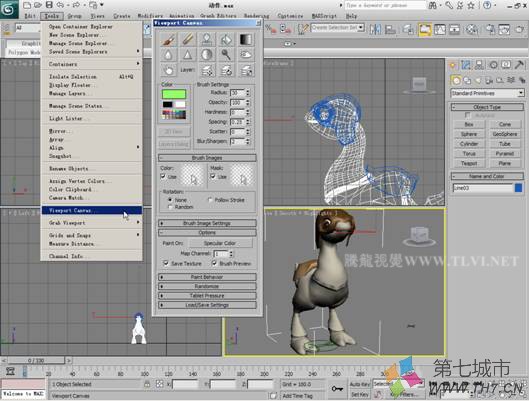Screen dimensions: 529x401
Task: Click the binoculars search icon
Action: point(432,5)
